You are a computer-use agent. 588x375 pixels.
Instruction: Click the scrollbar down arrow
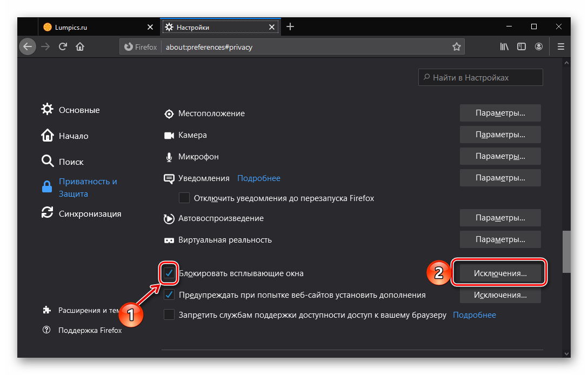point(566,353)
